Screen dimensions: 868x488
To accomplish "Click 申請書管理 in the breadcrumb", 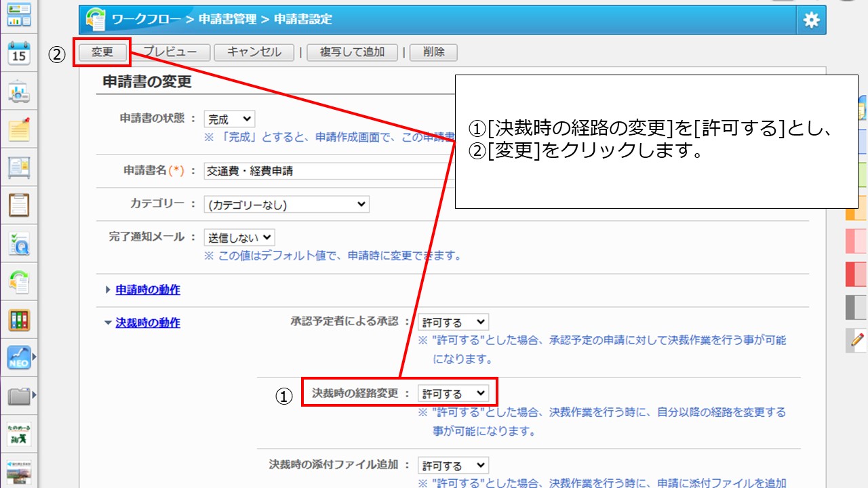I will click(x=228, y=20).
